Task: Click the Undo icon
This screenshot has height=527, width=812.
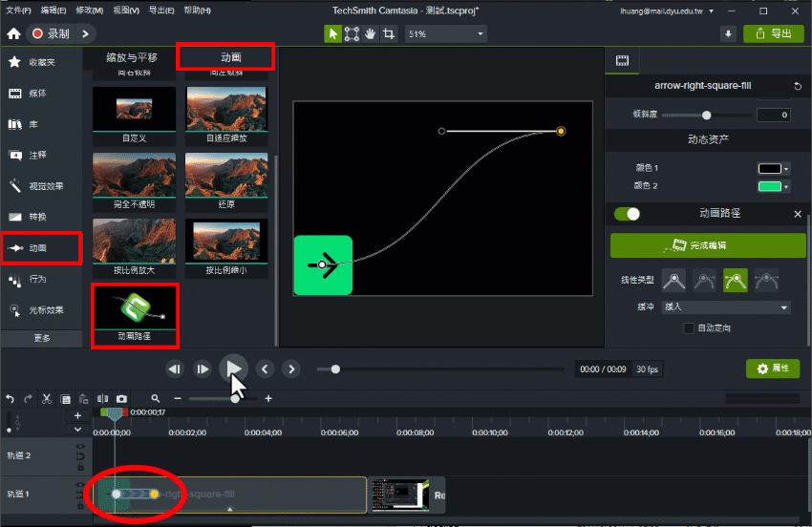Action: [x=10, y=399]
